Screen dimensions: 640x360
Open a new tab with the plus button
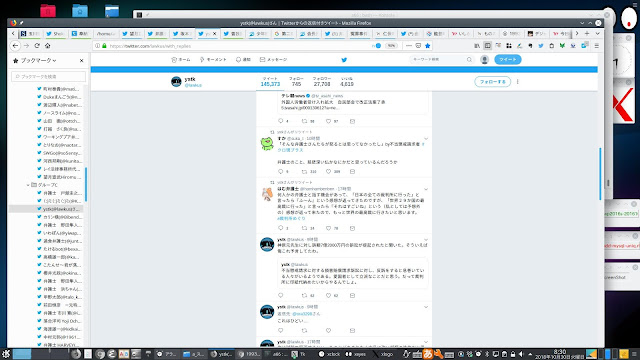[x=587, y=33]
